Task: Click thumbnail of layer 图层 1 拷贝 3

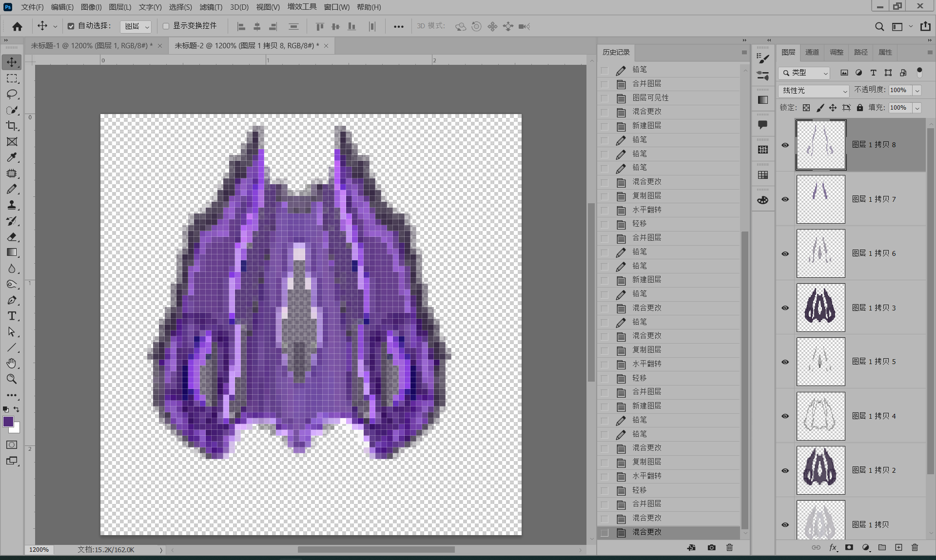Action: (x=821, y=308)
